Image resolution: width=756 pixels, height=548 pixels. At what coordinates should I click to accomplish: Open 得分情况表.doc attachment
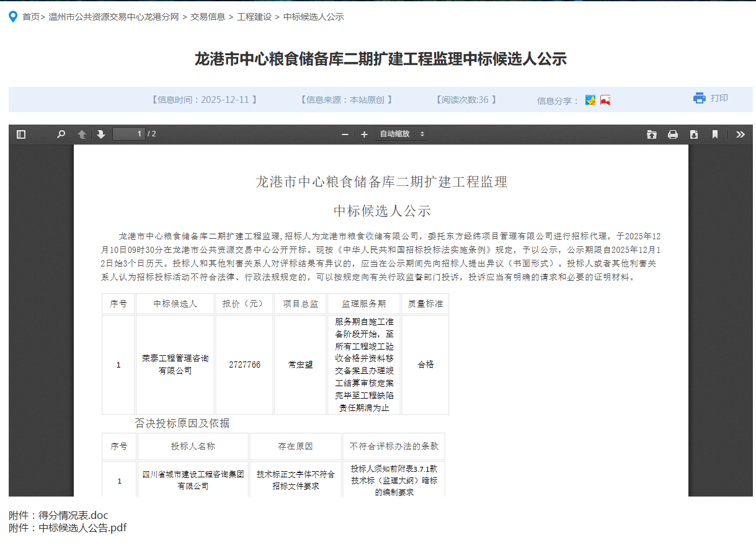point(73,515)
